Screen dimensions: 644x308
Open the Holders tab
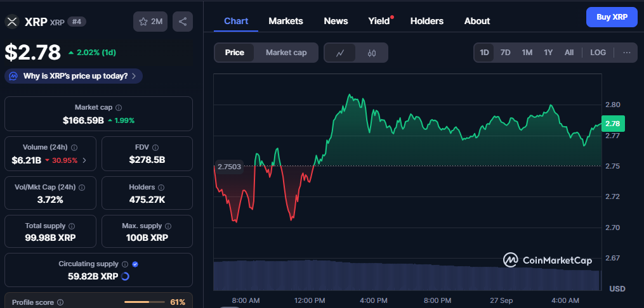(x=426, y=21)
